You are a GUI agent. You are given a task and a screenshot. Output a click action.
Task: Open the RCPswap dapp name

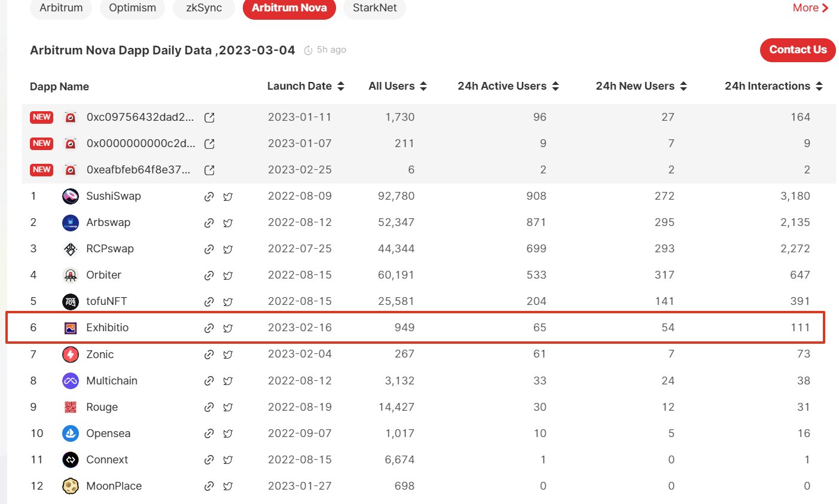coord(110,249)
